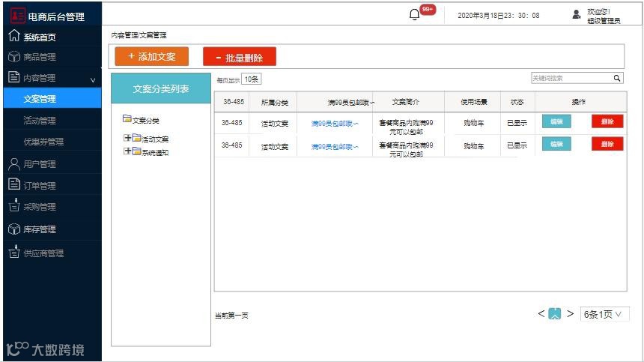Expand the 系统通知 tree node

(x=127, y=151)
